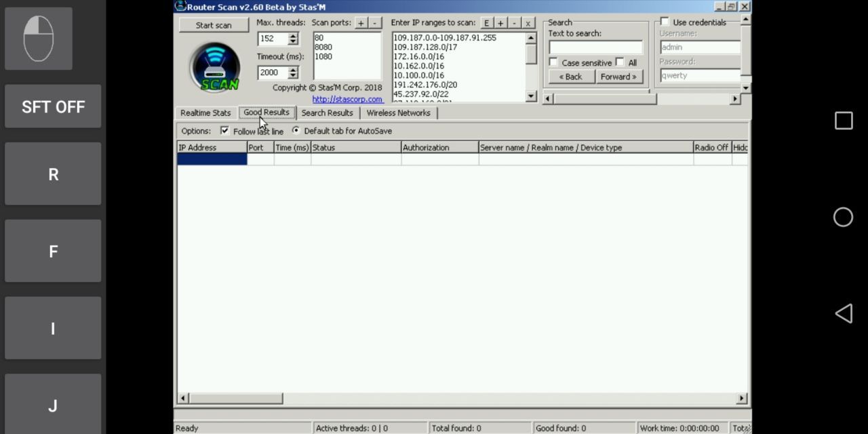This screenshot has width=868, height=434.
Task: Select range 10.162.0.0/16
Action: tap(418, 66)
